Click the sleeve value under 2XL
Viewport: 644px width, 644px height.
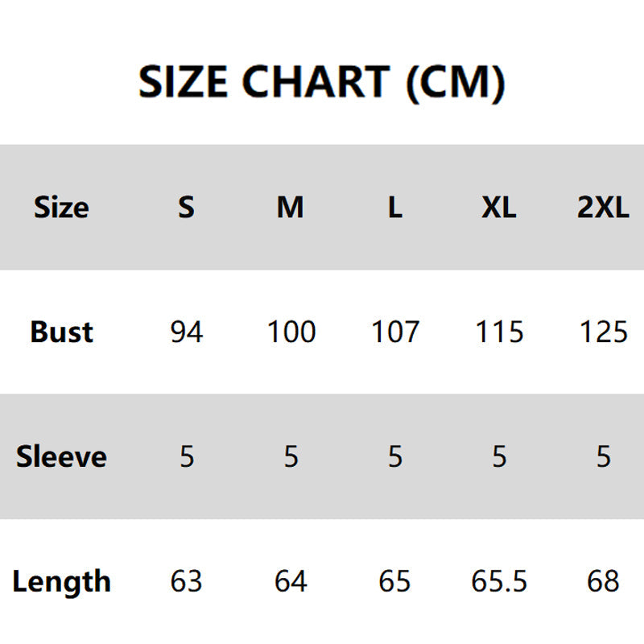(603, 456)
